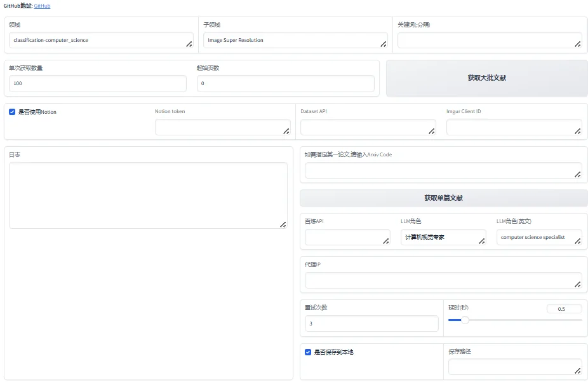Click the 关键词 keywords text field
This screenshot has width=588, height=382.
(x=490, y=40)
